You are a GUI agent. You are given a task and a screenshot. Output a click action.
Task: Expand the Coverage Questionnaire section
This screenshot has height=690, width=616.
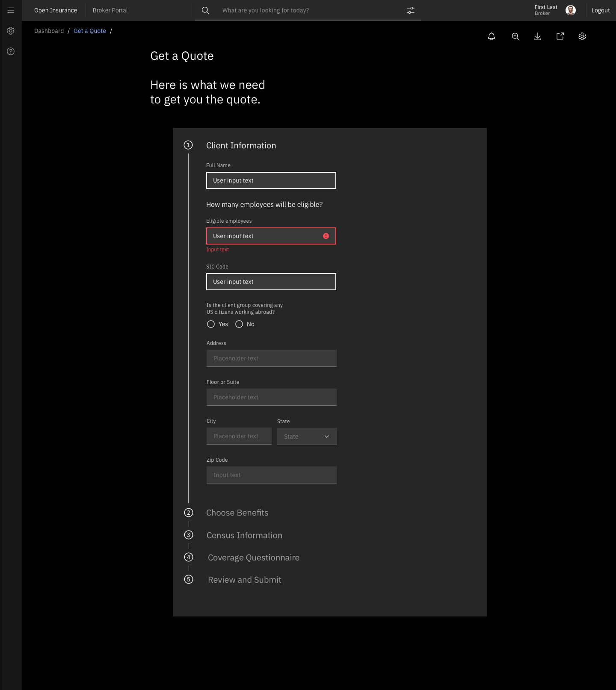click(254, 557)
